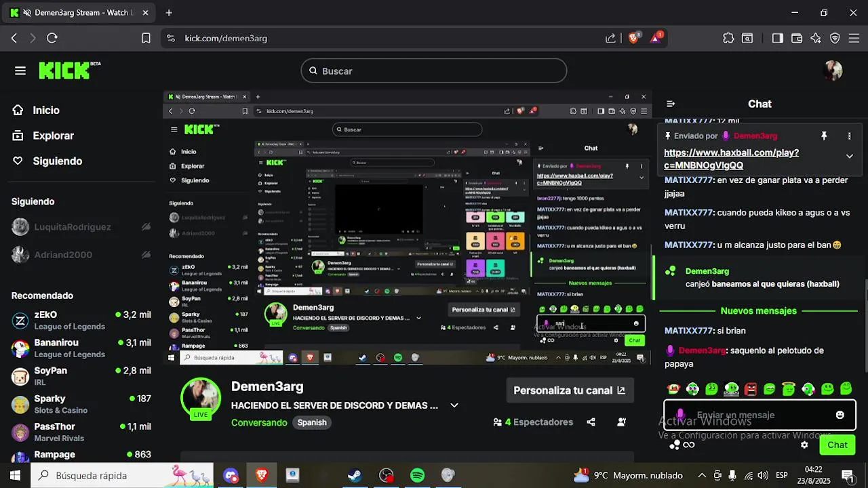Open the user profile avatar menu
This screenshot has height=488, width=868.
[x=833, y=70]
